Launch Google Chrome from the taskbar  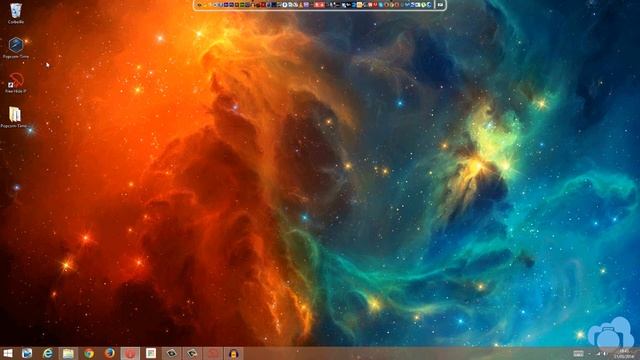[x=89, y=353]
